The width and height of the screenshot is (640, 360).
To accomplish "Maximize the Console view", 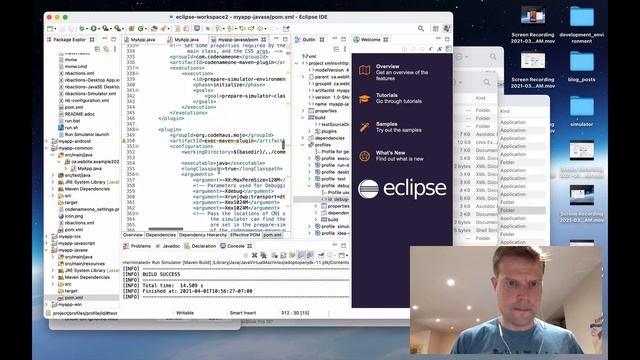I will [344, 246].
